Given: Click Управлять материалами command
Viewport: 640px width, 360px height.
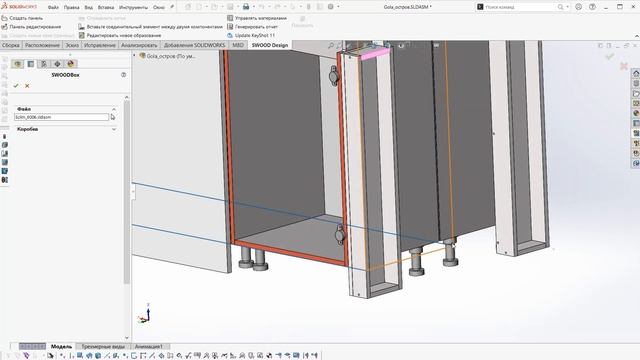Looking at the screenshot, I should 257,18.
